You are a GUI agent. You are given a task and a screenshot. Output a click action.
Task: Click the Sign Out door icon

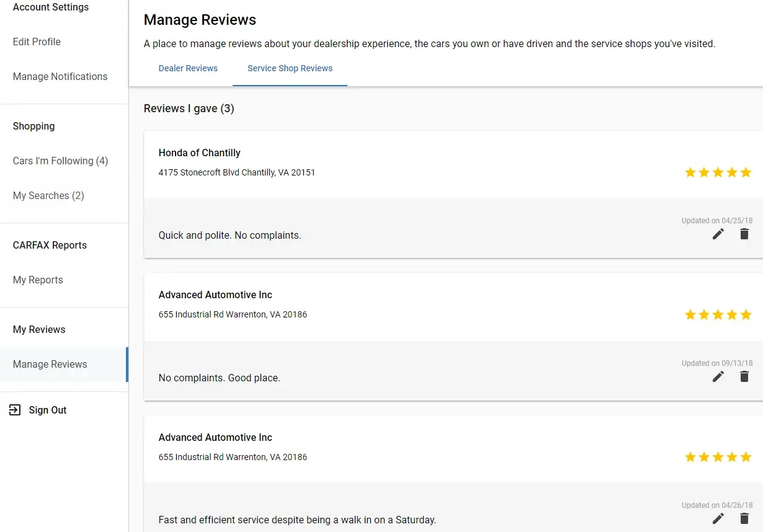pyautogui.click(x=15, y=410)
